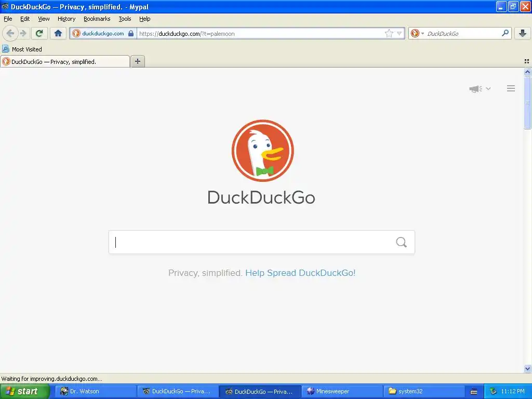Open the Windows start button

tap(24, 391)
